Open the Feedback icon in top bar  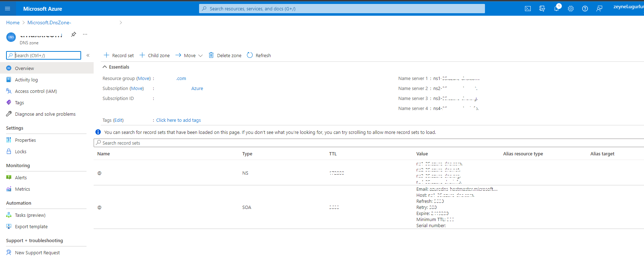click(599, 9)
